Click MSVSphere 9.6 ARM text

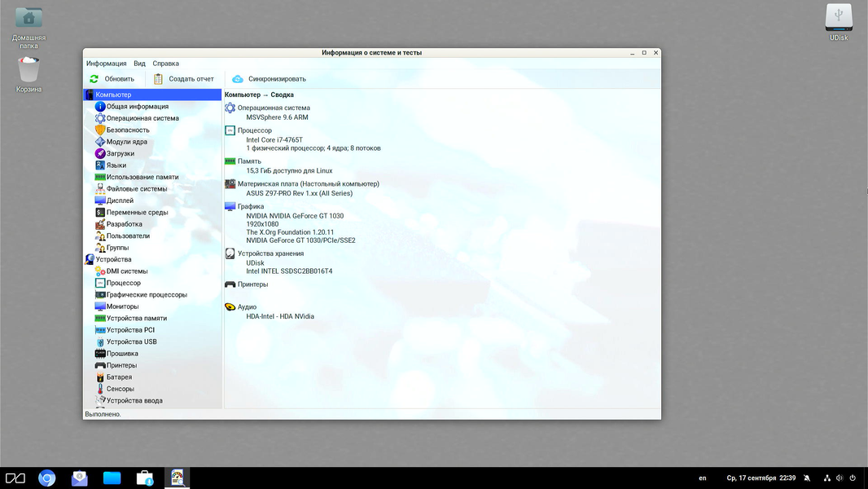pyautogui.click(x=278, y=117)
